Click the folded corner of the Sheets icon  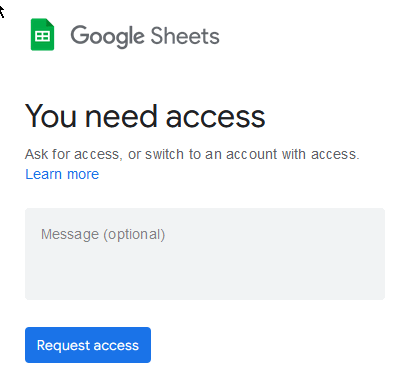pos(50,22)
